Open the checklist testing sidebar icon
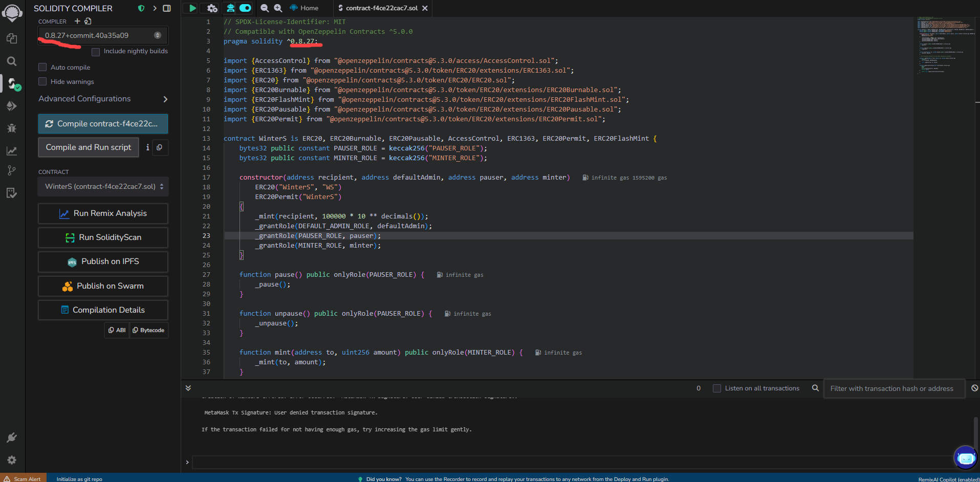The height and width of the screenshot is (482, 980). (12, 193)
